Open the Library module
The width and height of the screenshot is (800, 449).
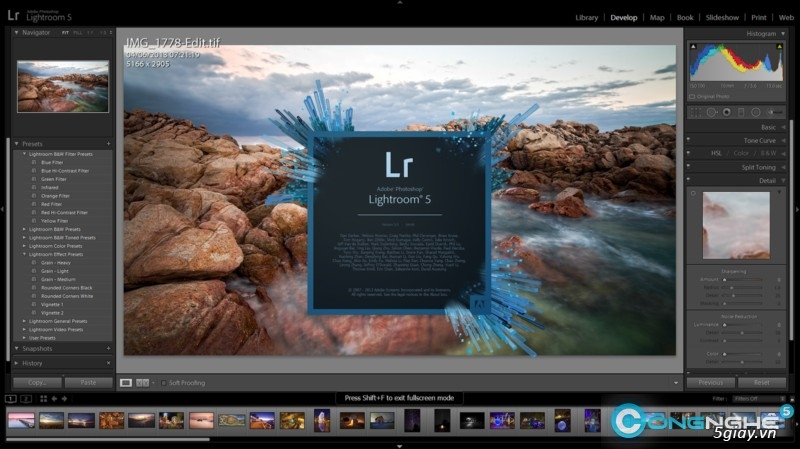tap(587, 17)
